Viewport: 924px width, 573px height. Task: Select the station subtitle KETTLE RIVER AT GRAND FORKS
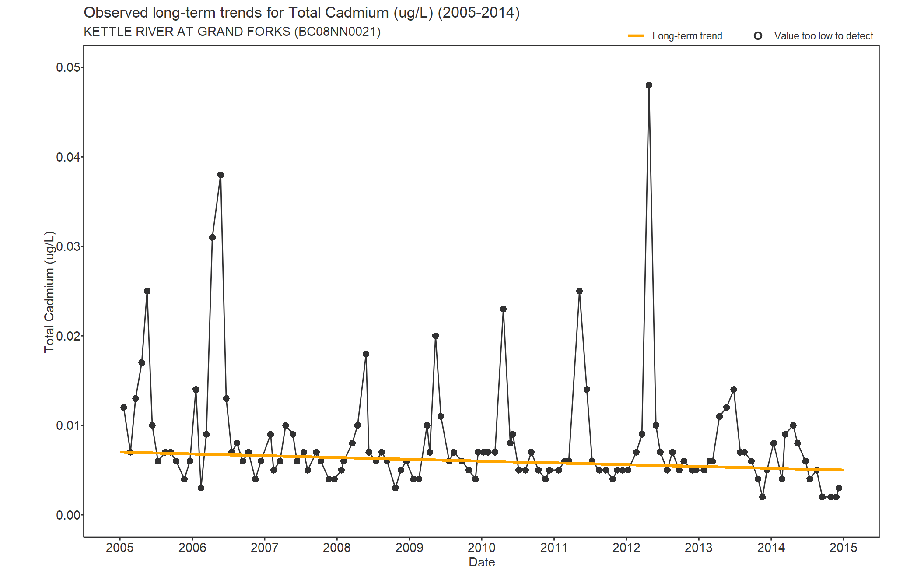(232, 32)
